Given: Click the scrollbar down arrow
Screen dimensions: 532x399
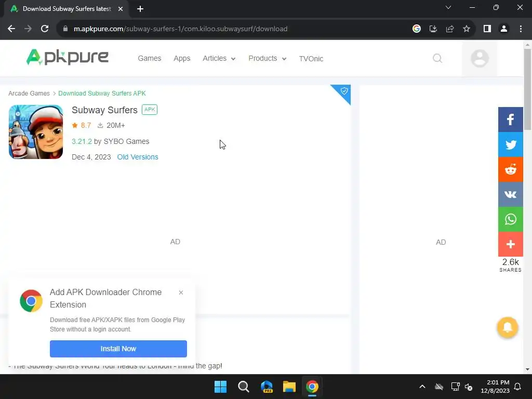Looking at the screenshot, I should coord(527,369).
